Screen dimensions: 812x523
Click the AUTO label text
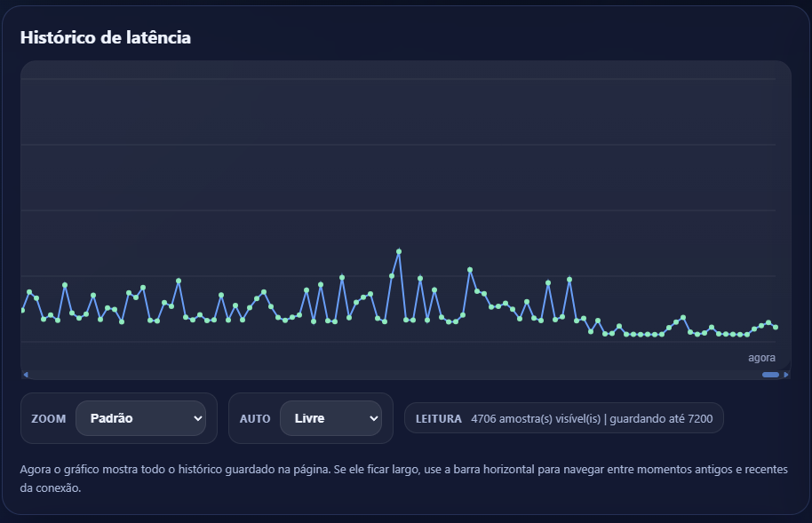tap(255, 419)
